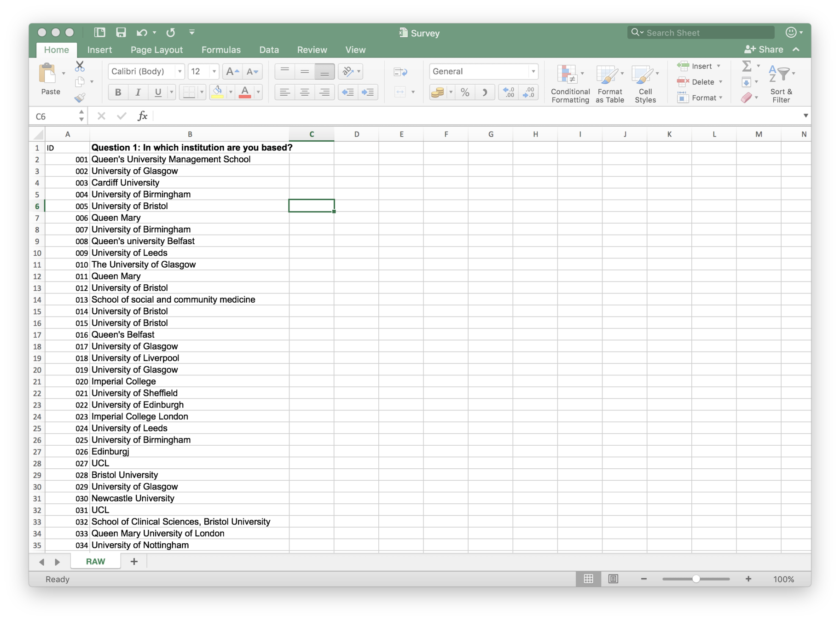
Task: Adjust the zoom slider
Action: tap(696, 579)
